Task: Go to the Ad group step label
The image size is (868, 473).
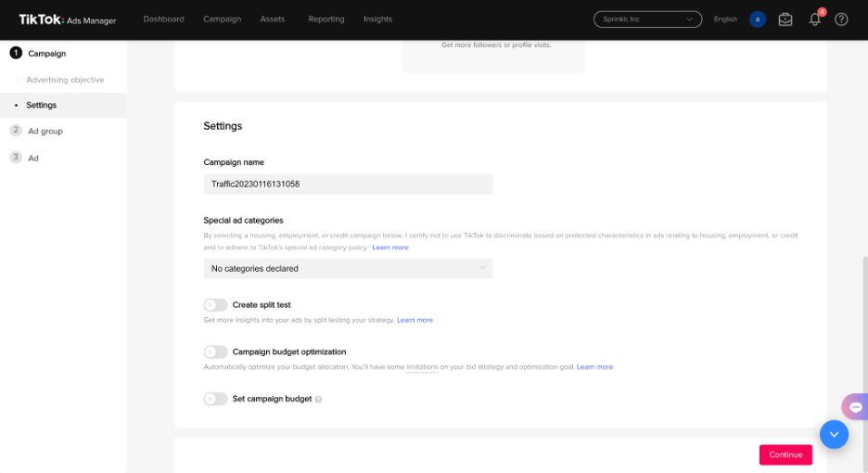Action: 45,132
